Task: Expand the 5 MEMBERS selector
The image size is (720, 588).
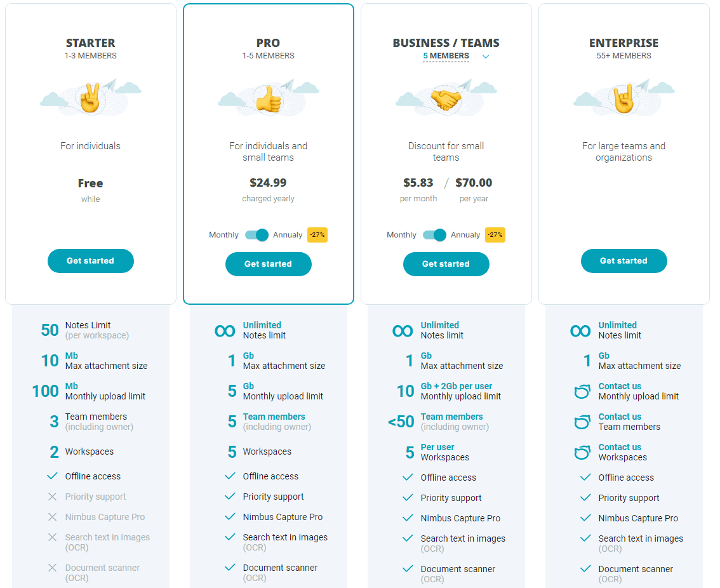Action: pos(446,57)
